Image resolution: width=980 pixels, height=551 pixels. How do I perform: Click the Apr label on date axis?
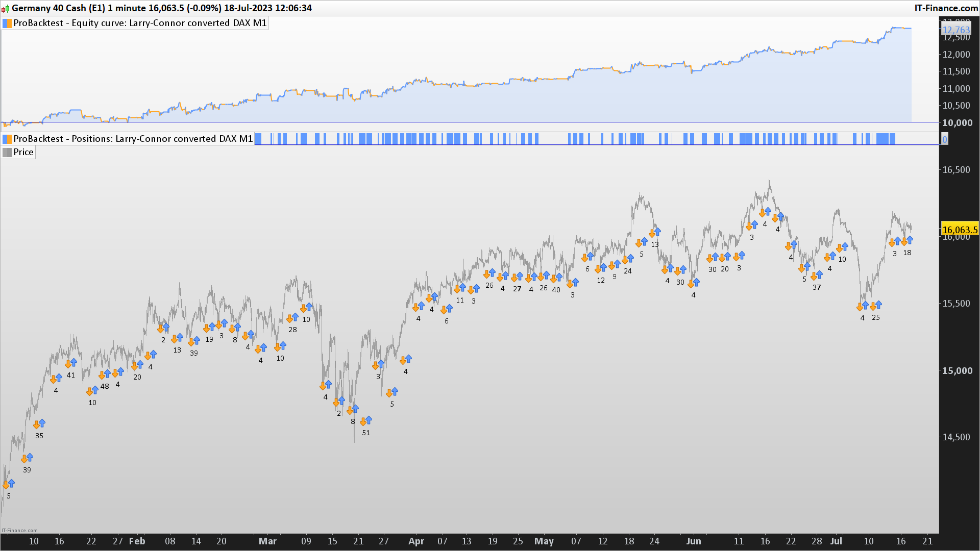pos(416,541)
